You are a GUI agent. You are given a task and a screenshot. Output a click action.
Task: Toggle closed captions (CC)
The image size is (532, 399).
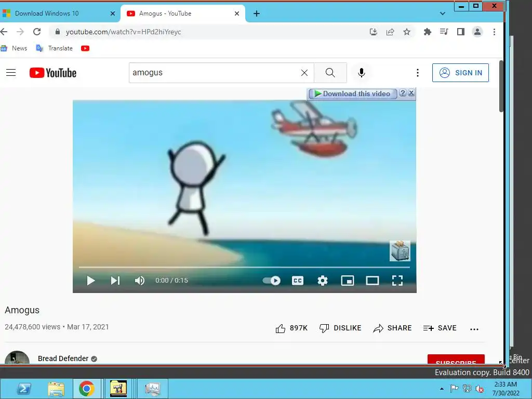coord(298,281)
